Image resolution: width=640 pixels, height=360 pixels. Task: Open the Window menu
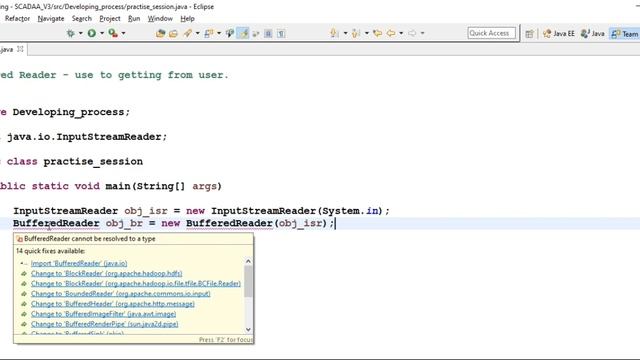(160, 18)
